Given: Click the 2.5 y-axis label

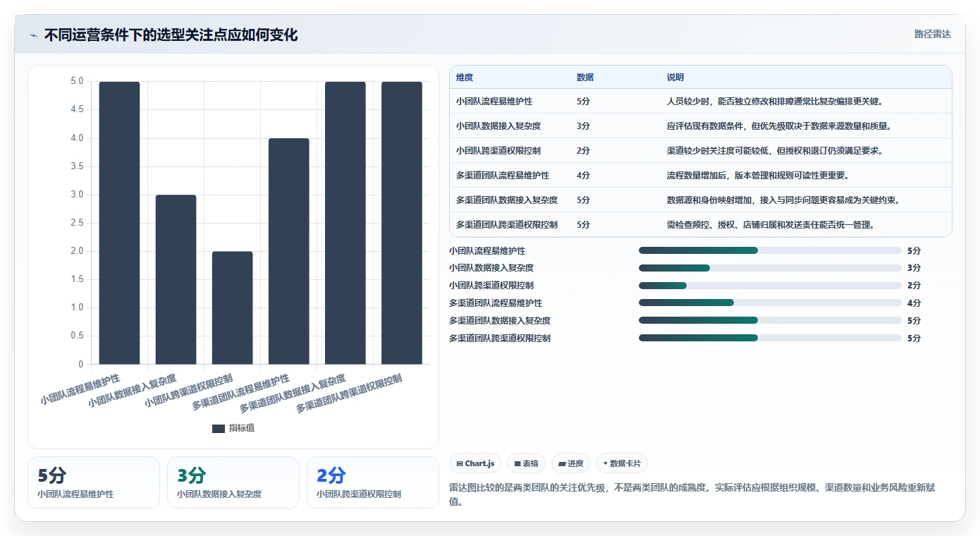Looking at the screenshot, I should (76, 223).
